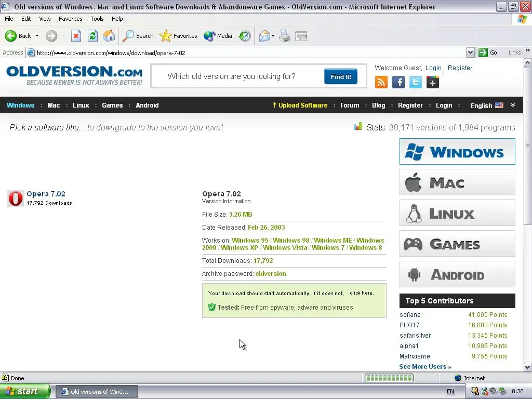
Task: Click the Print icon
Action: (285, 36)
